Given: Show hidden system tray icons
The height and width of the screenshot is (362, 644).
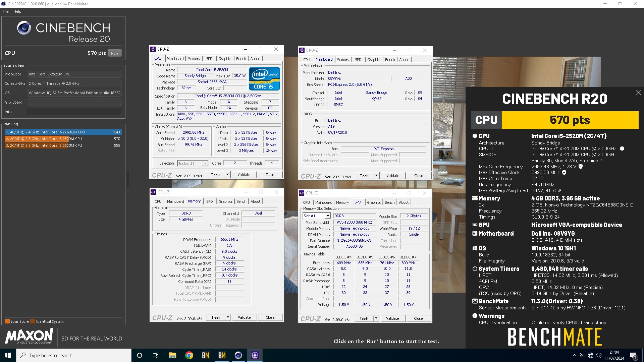Looking at the screenshot, I should click(574, 355).
